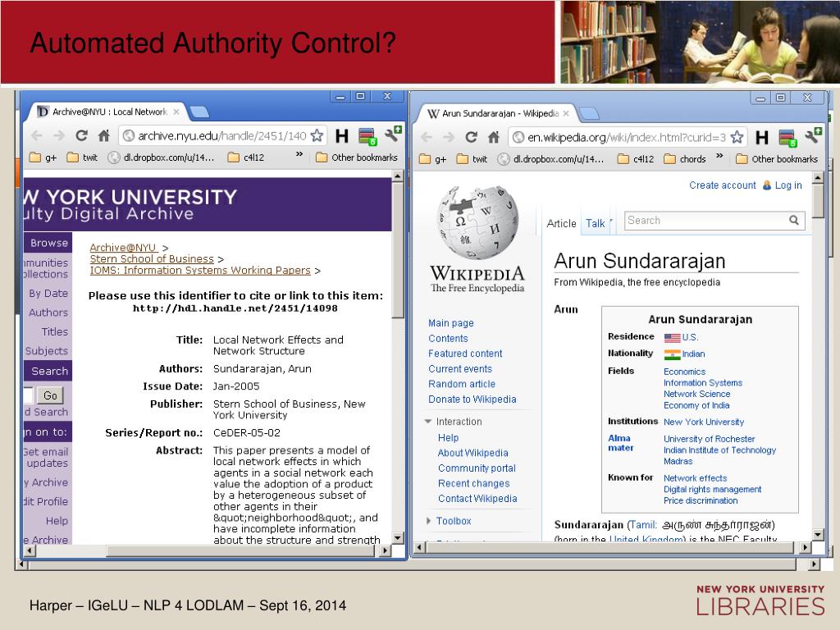
Task: Open Titles in archive sidebar
Action: coord(55,332)
